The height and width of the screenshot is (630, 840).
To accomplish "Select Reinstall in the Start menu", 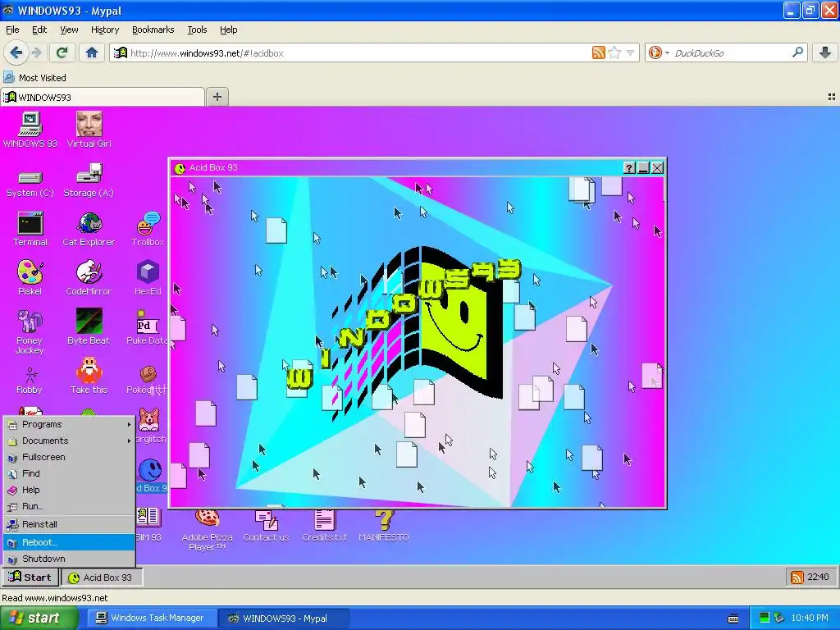I will coord(69,524).
